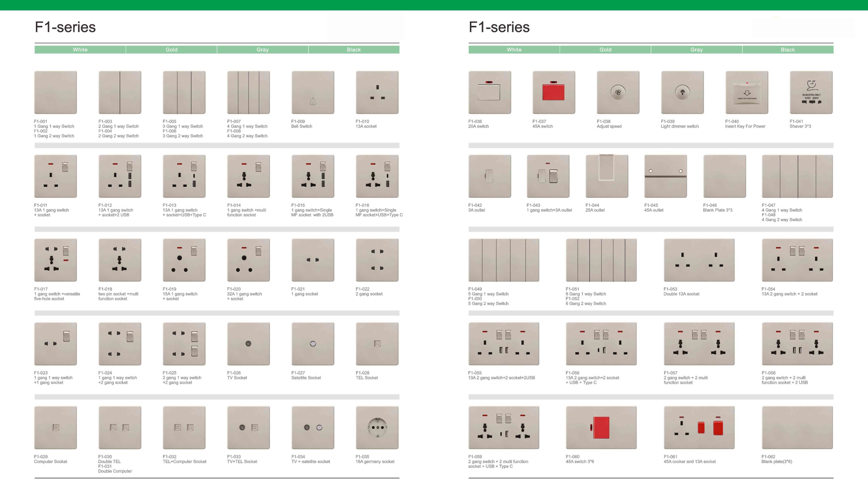Click the 'two pin socket +multi' caption
The width and height of the screenshot is (868, 495).
118,294
